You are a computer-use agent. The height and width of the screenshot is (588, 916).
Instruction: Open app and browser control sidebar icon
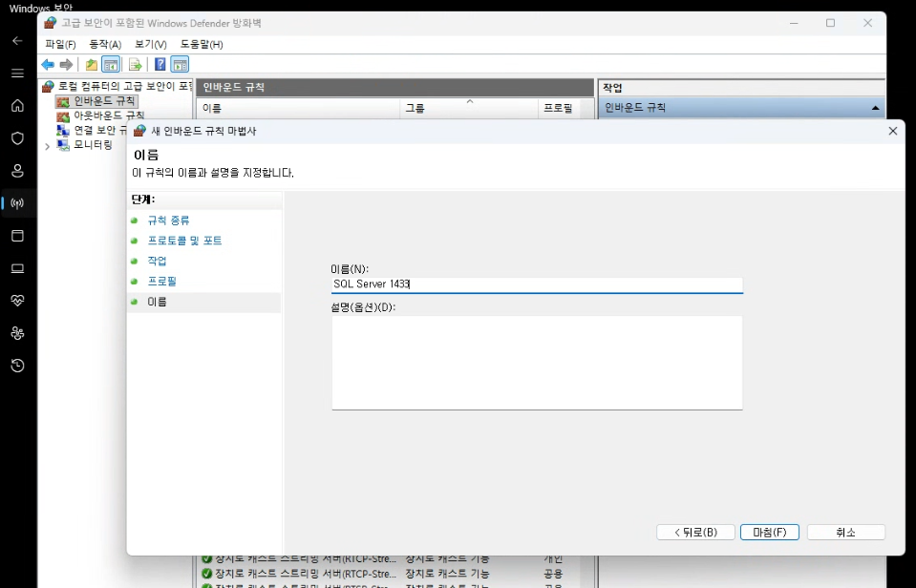(x=17, y=236)
